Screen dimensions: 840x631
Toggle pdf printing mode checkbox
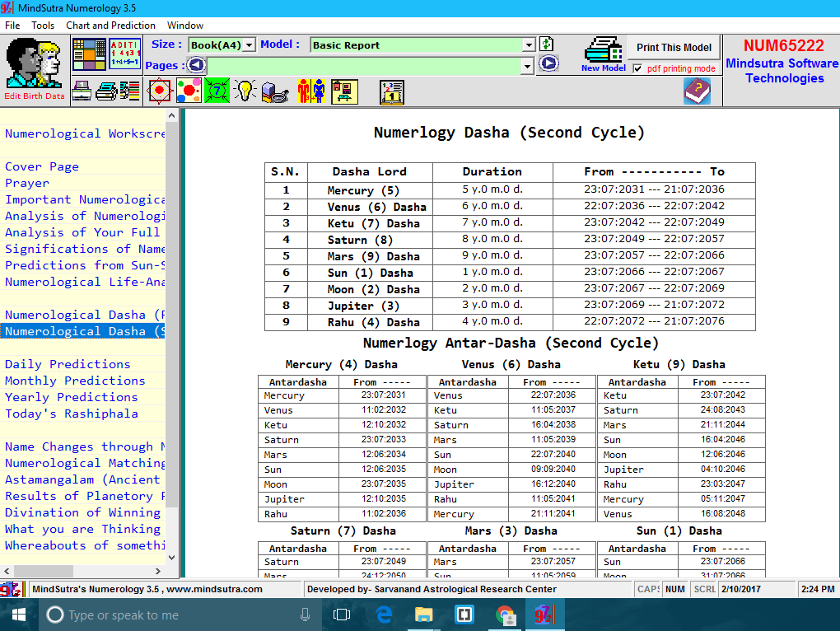pos(637,68)
